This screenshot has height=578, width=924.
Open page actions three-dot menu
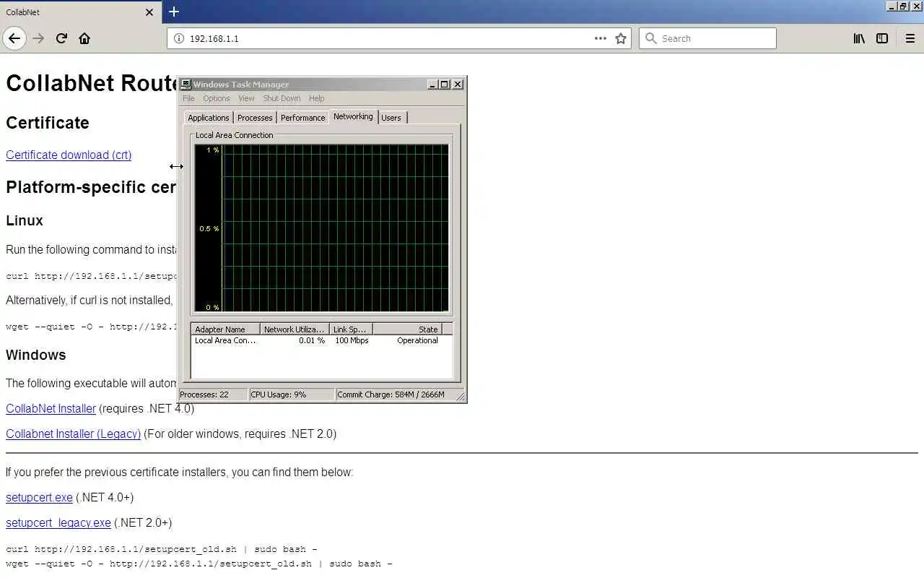[601, 38]
